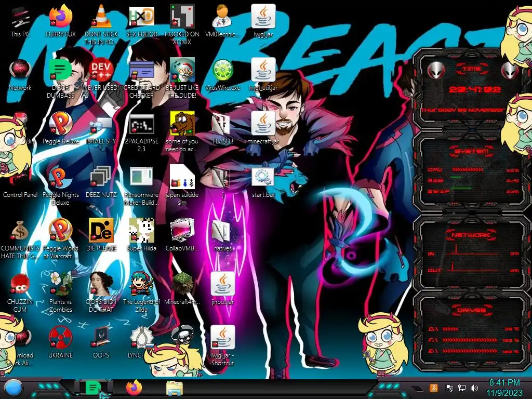This screenshot has height=399, width=532.
Task: Open File Explorer from the taskbar
Action: 175,389
